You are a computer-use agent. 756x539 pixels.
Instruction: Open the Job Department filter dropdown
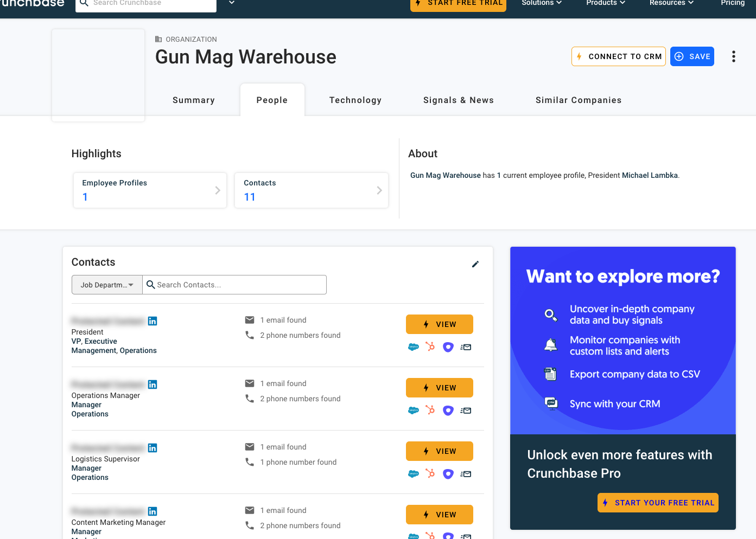(x=107, y=285)
